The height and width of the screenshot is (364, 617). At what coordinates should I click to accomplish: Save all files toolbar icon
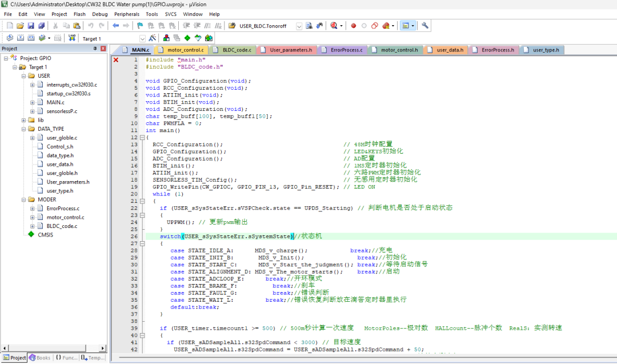[x=41, y=26]
